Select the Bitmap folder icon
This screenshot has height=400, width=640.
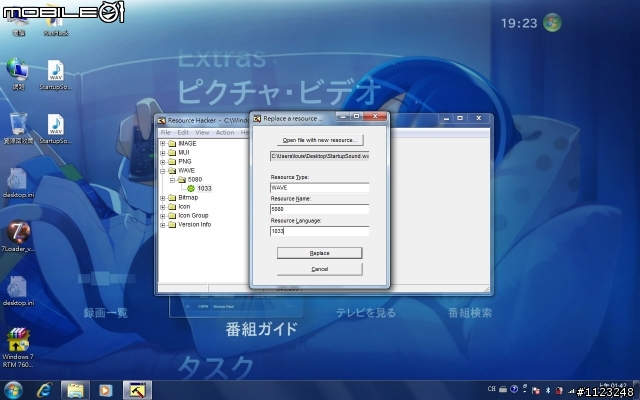click(x=172, y=198)
